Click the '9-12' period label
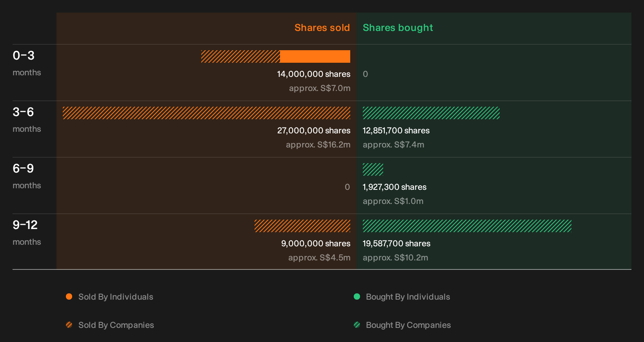The height and width of the screenshot is (342, 644). pyautogui.click(x=25, y=225)
